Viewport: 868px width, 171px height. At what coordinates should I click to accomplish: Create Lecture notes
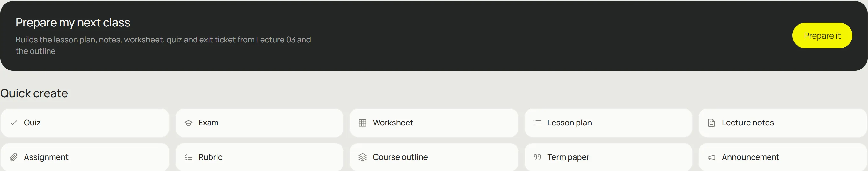pos(783,123)
